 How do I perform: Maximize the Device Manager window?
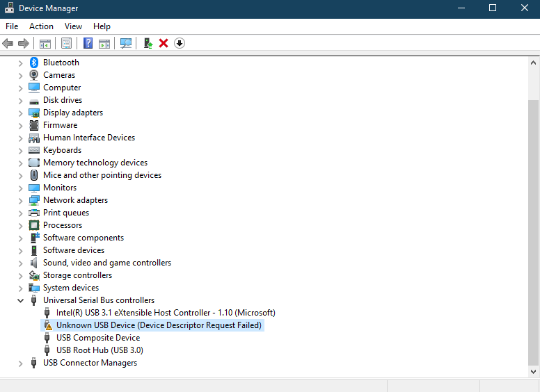point(493,8)
